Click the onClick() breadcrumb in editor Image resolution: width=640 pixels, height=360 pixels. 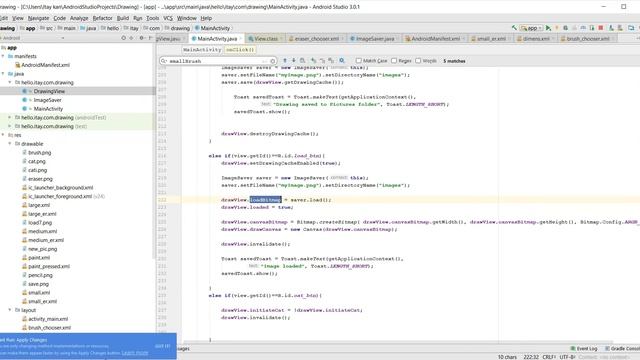pyautogui.click(x=240, y=49)
